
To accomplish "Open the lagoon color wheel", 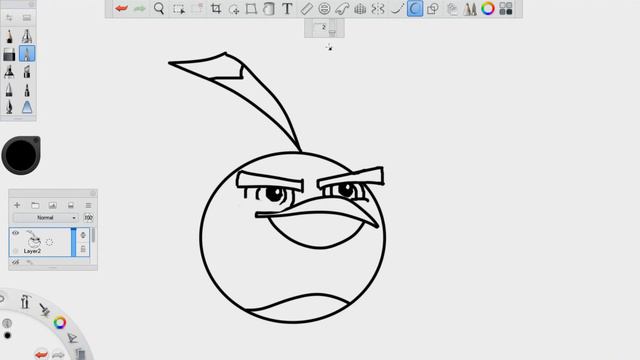I will [60, 323].
